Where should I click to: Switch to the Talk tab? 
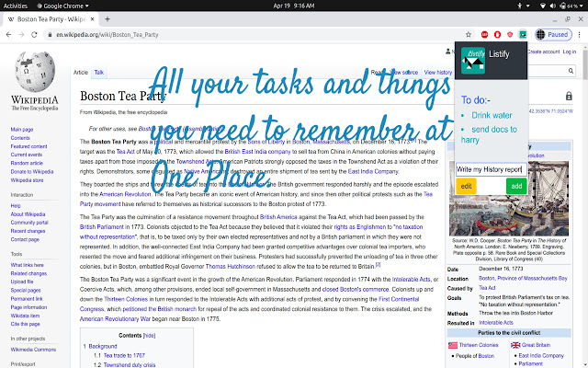click(x=99, y=72)
